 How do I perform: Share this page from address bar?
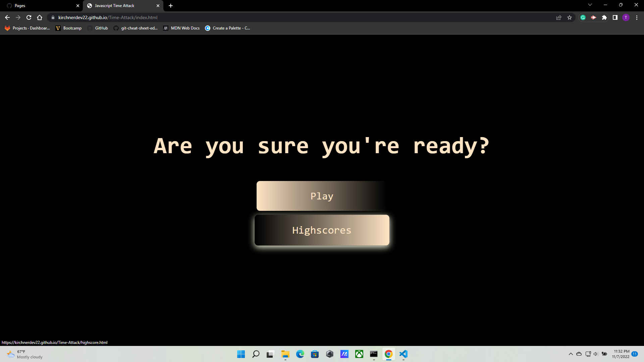point(559,17)
